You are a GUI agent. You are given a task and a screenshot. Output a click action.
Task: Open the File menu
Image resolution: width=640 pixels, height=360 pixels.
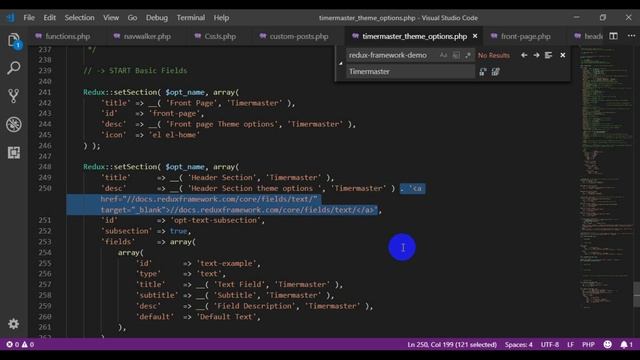point(29,18)
